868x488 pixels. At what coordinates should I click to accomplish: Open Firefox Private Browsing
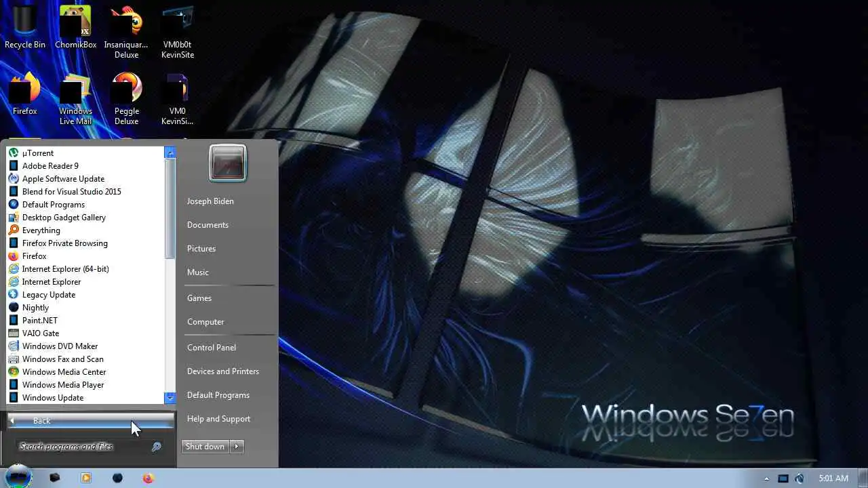[x=85, y=243]
